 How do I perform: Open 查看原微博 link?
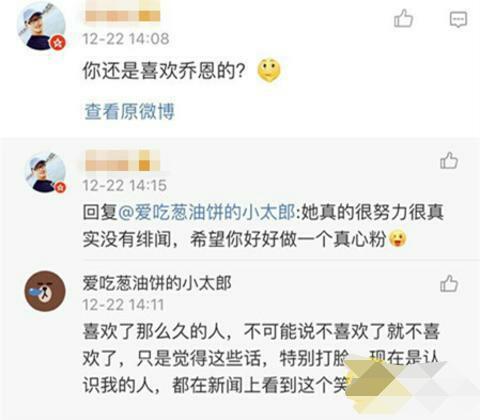tap(129, 111)
